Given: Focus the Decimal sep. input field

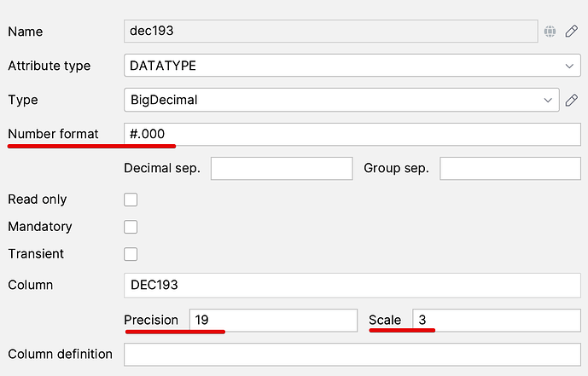Looking at the screenshot, I should [282, 169].
